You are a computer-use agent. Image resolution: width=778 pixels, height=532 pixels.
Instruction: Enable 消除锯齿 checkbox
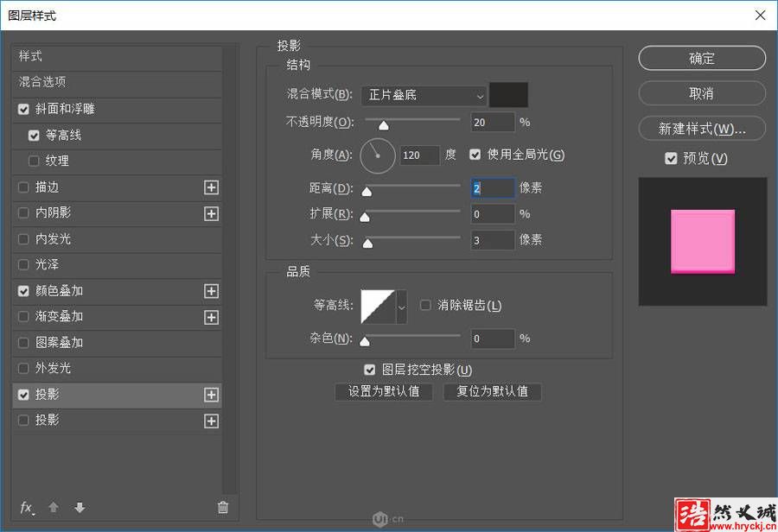[425, 305]
